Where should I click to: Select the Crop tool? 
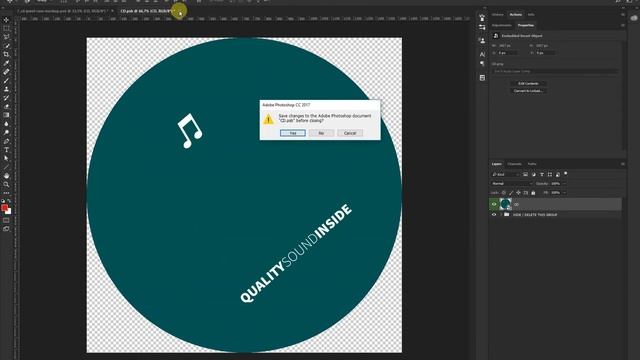coord(6,54)
